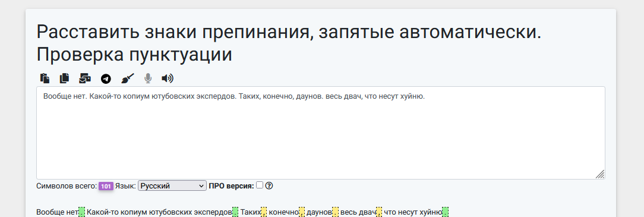Clear text with the broom icon
Screen dimensions: 644x217
[127, 78]
